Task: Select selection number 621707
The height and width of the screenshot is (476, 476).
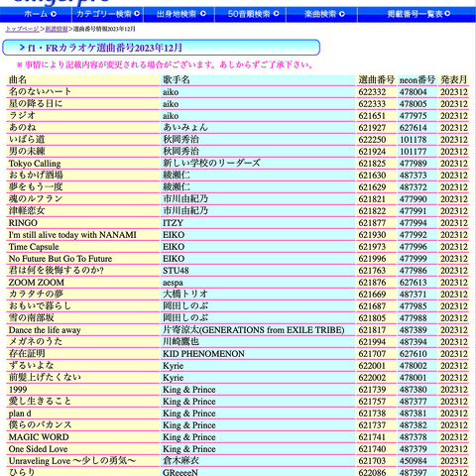Action: (372, 354)
